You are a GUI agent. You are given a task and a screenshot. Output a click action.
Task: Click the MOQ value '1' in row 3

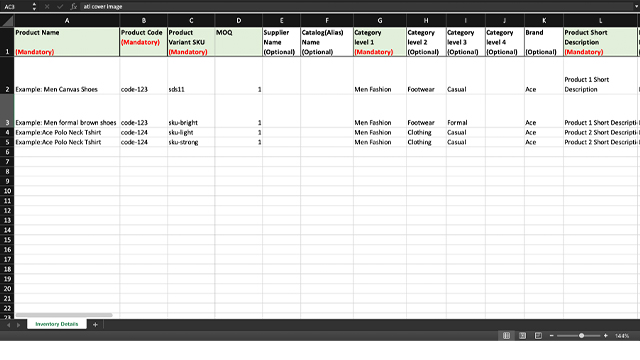click(x=239, y=111)
